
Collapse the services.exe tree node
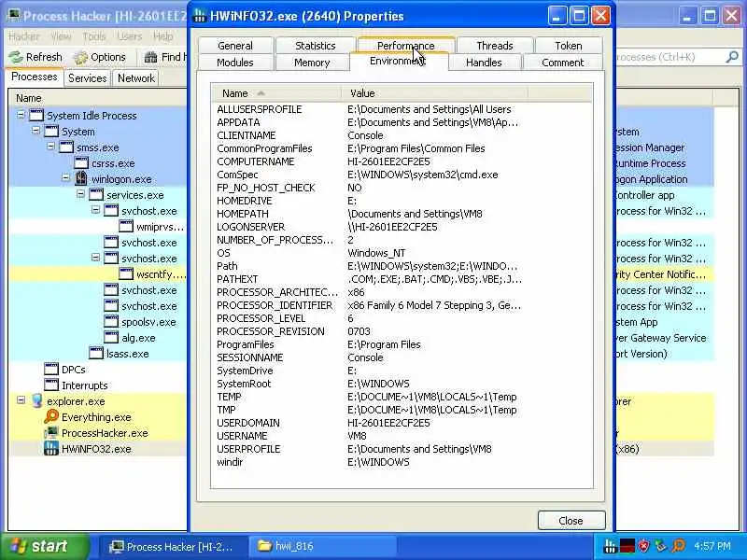coord(80,194)
